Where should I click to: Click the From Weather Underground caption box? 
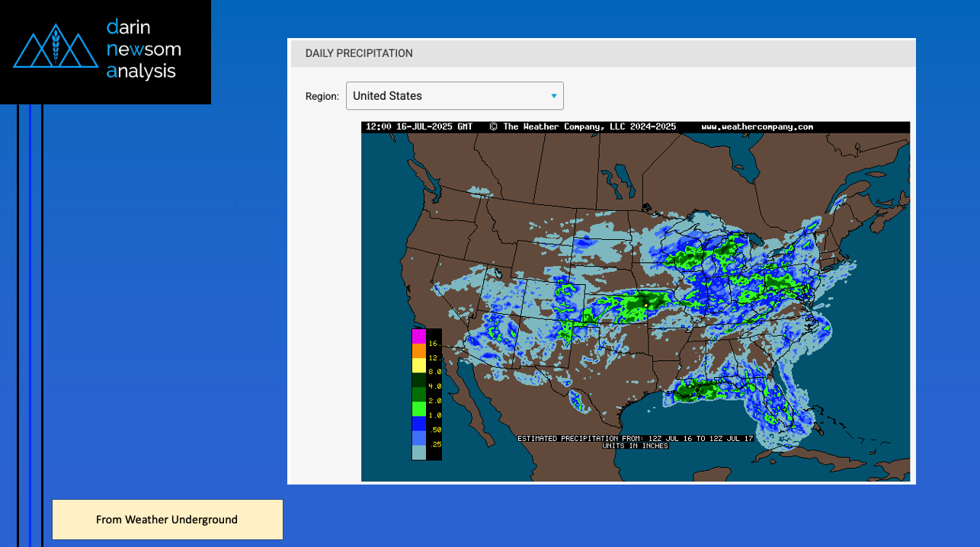click(x=167, y=520)
